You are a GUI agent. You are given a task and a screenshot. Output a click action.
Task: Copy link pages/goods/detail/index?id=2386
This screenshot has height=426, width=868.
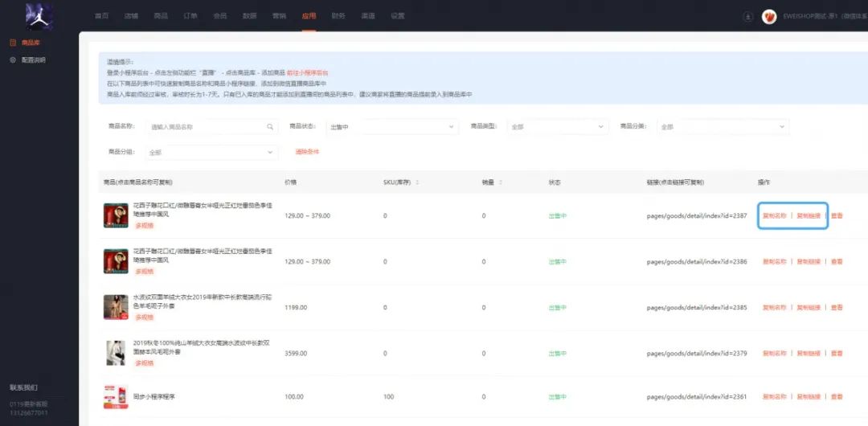click(697, 261)
